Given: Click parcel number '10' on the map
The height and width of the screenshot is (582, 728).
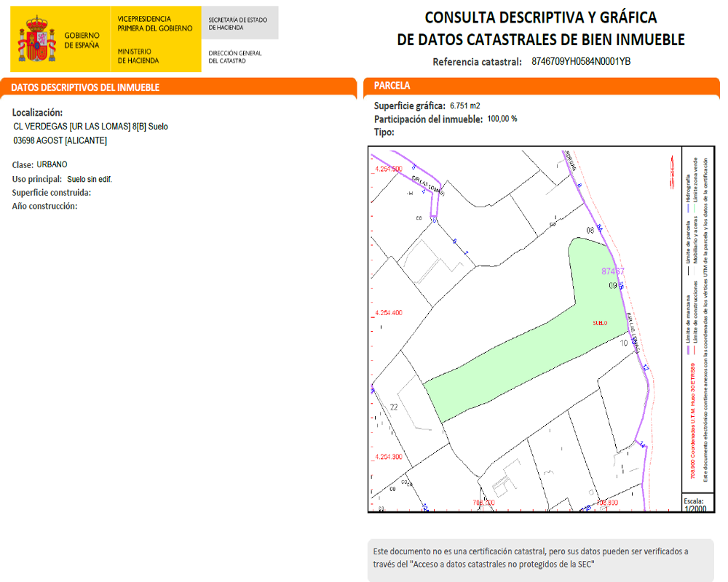Looking at the screenshot, I should (624, 343).
